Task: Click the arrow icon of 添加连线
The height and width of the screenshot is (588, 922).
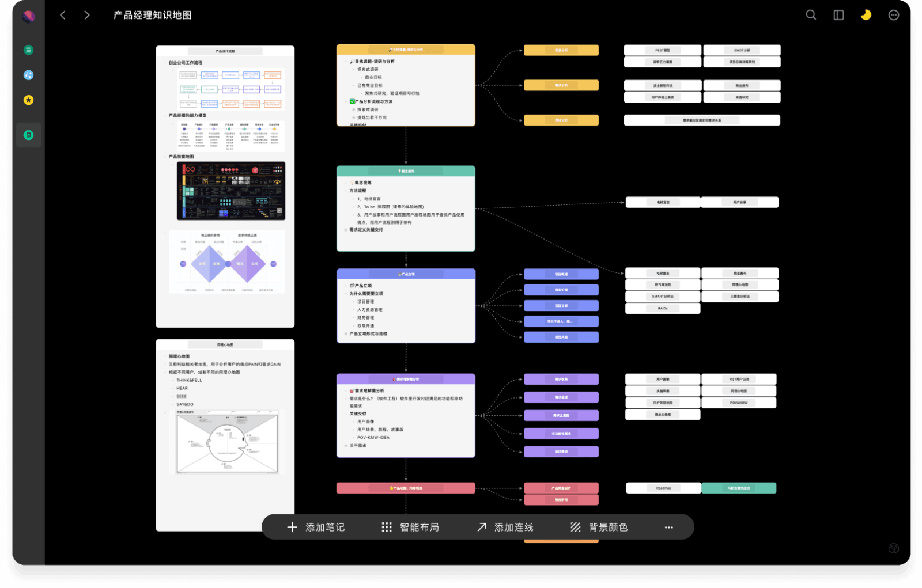Action: point(482,527)
